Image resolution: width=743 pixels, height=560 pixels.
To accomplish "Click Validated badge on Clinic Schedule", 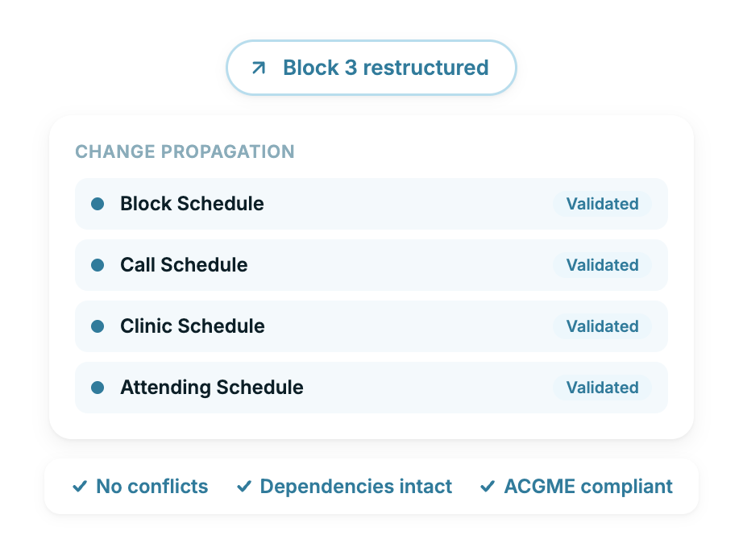I will click(602, 326).
